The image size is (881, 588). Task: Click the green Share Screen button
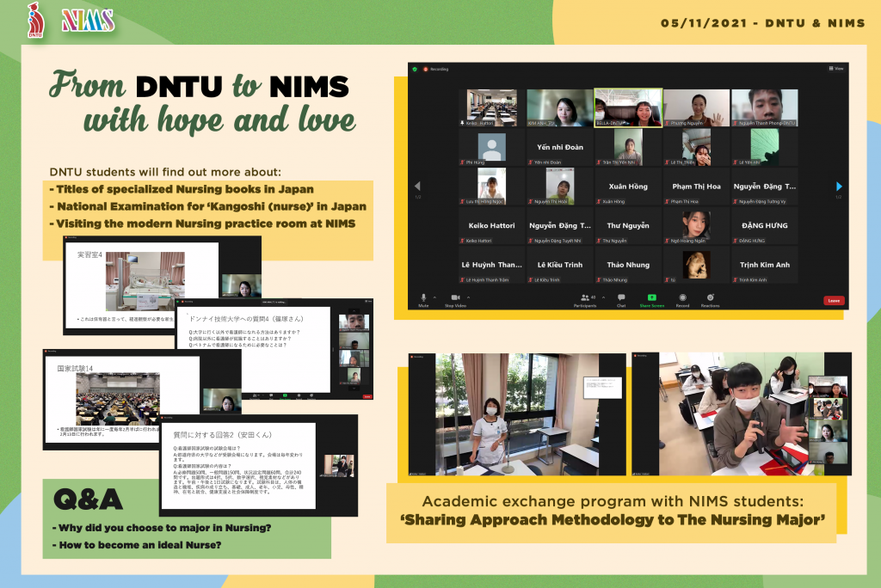point(652,300)
